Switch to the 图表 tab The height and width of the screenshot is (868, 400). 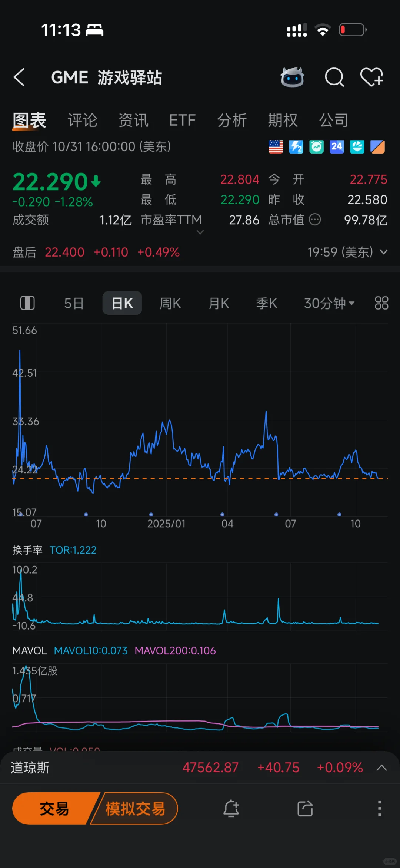(x=29, y=121)
